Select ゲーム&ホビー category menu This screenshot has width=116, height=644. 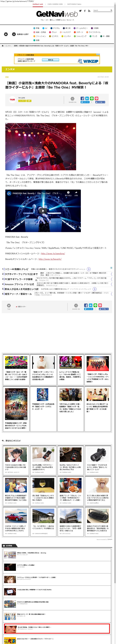pyautogui.click(x=80, y=28)
